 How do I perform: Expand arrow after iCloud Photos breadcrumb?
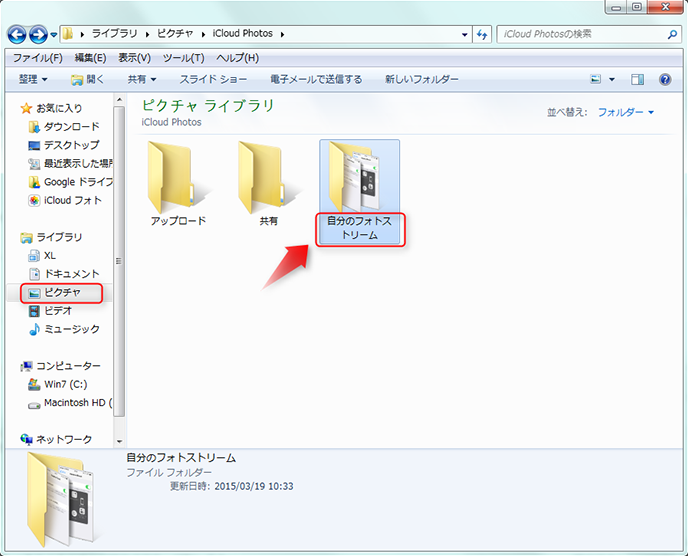282,34
